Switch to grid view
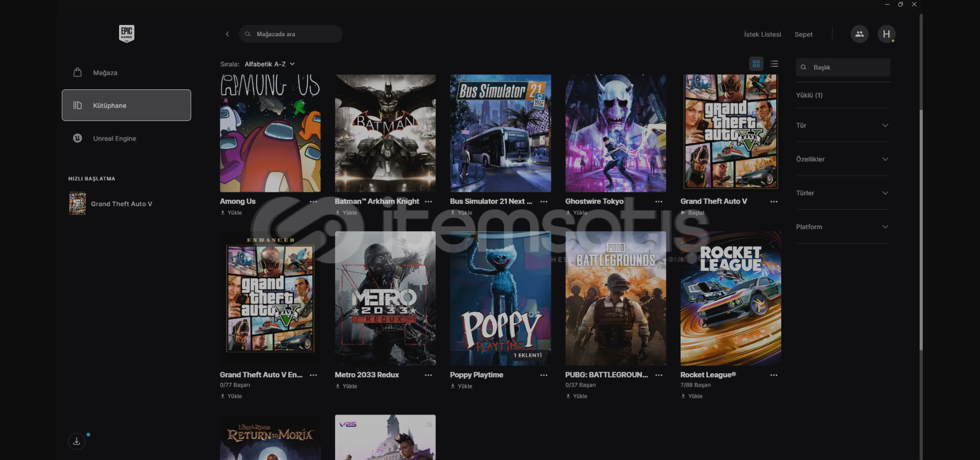 [x=756, y=64]
